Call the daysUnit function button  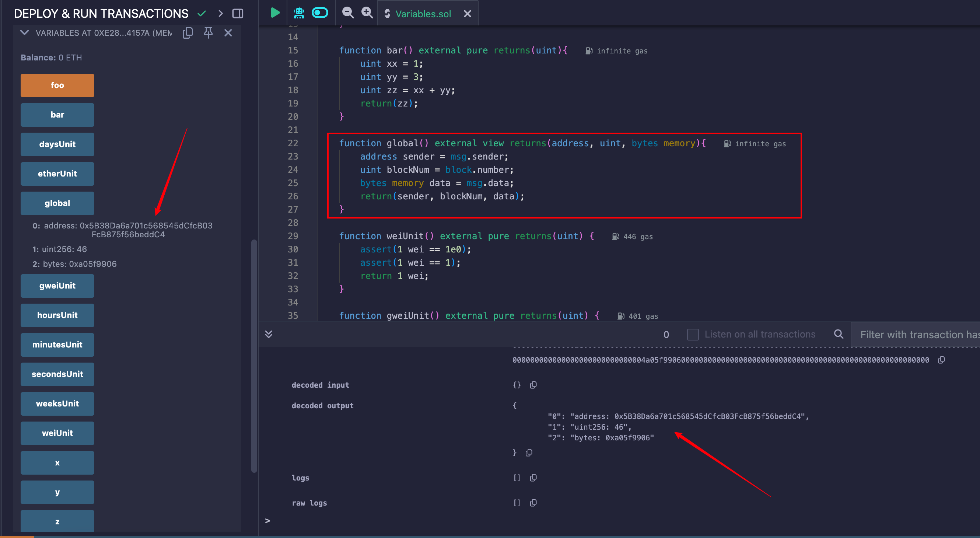(57, 144)
